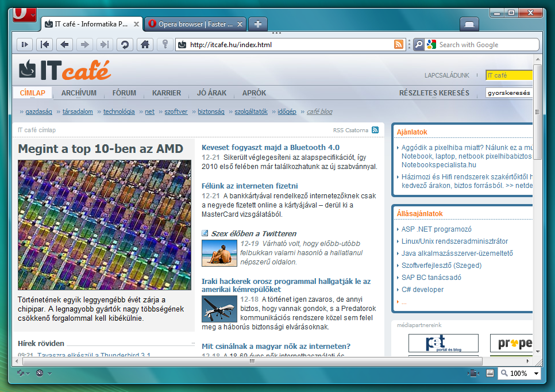Open Keveset fogyaszt majd a Bluetooth 4.0 article
The width and height of the screenshot is (555, 392).
pos(271,147)
